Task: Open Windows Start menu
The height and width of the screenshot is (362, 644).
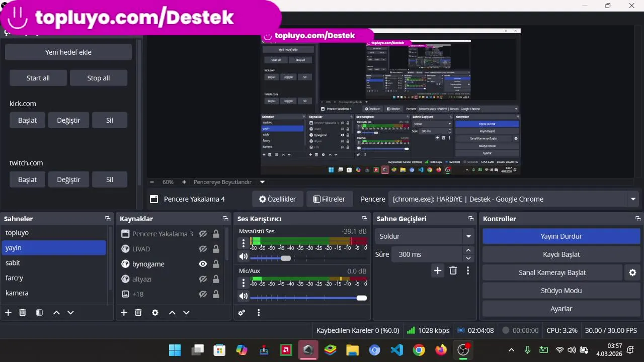Action: tap(175, 350)
